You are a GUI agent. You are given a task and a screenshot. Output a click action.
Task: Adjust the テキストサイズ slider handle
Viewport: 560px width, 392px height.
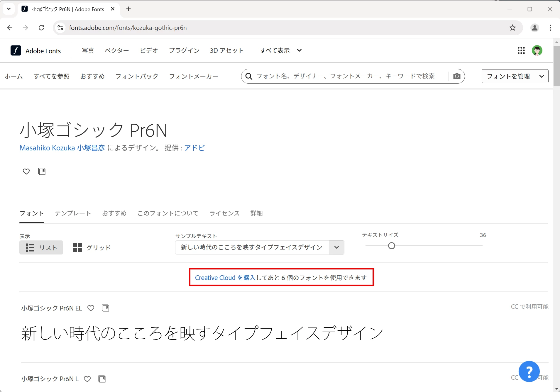coord(391,246)
